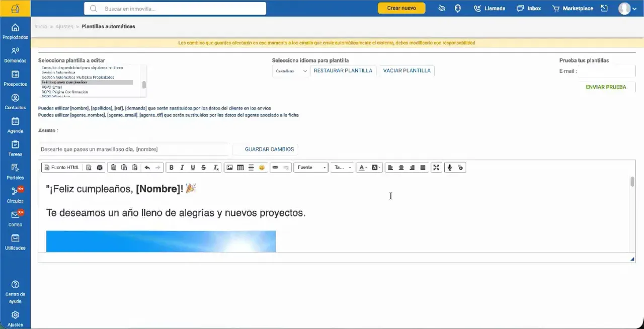Click the headset support icon in header
Viewport: 644px width, 329px height.
click(458, 9)
